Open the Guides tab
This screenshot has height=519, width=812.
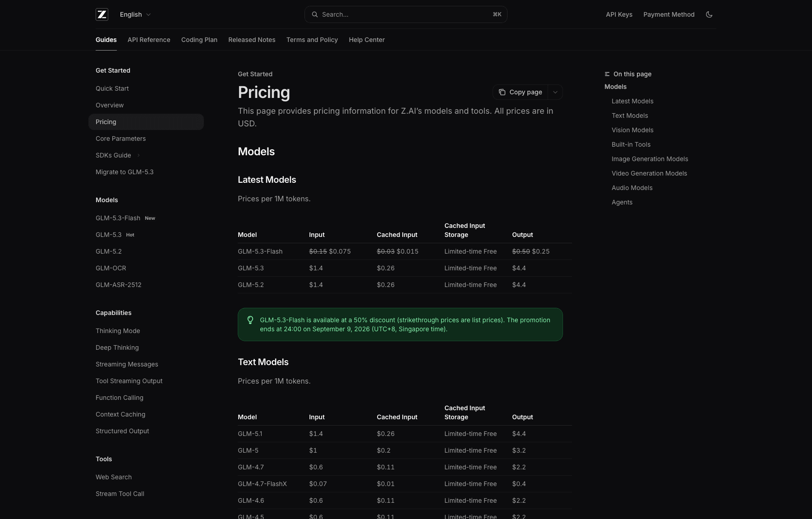(x=106, y=40)
